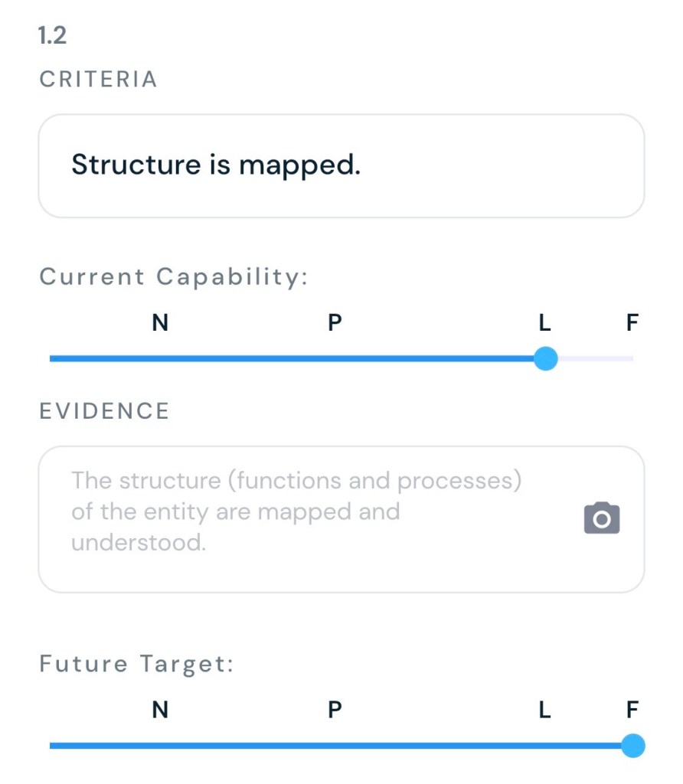Choose F on Current Capability scale

point(632,323)
